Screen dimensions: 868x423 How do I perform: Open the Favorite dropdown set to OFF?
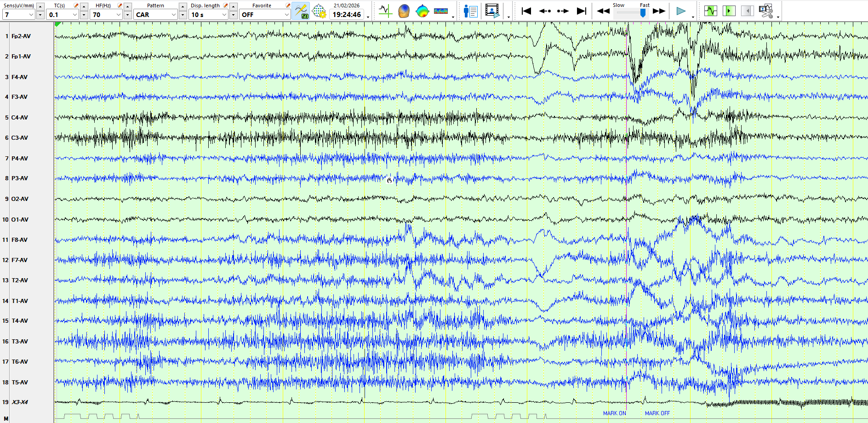pos(286,15)
